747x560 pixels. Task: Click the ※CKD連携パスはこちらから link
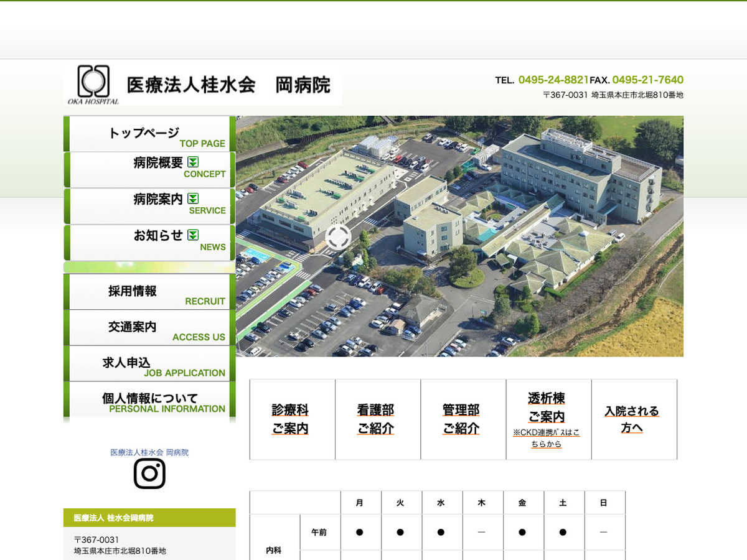pos(546,438)
